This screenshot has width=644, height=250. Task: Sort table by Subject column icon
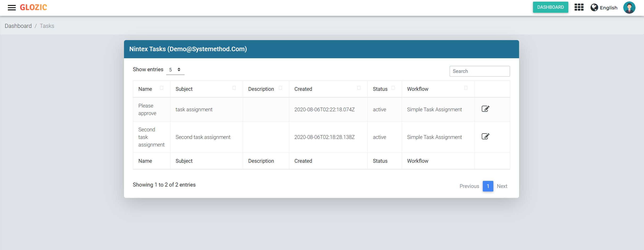[234, 88]
